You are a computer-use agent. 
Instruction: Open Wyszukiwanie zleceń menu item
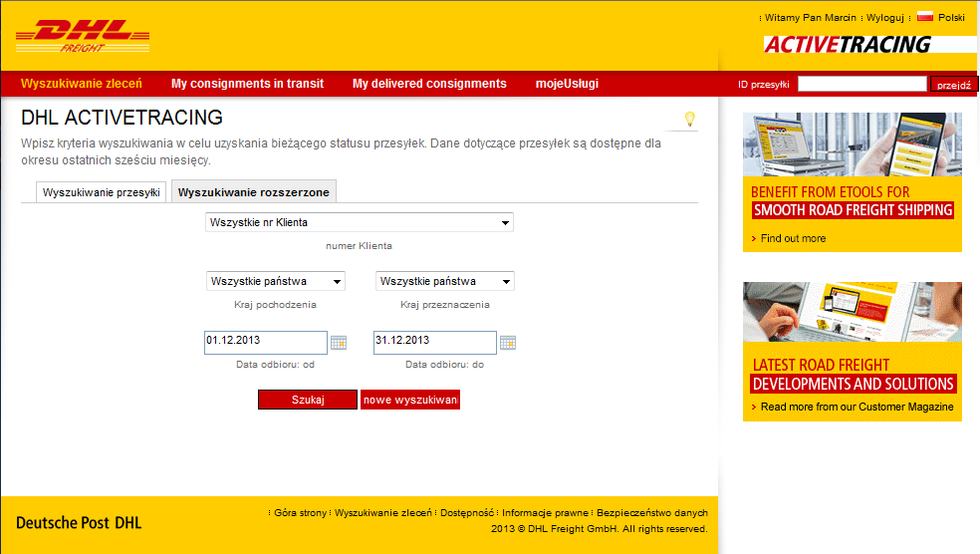(x=82, y=84)
